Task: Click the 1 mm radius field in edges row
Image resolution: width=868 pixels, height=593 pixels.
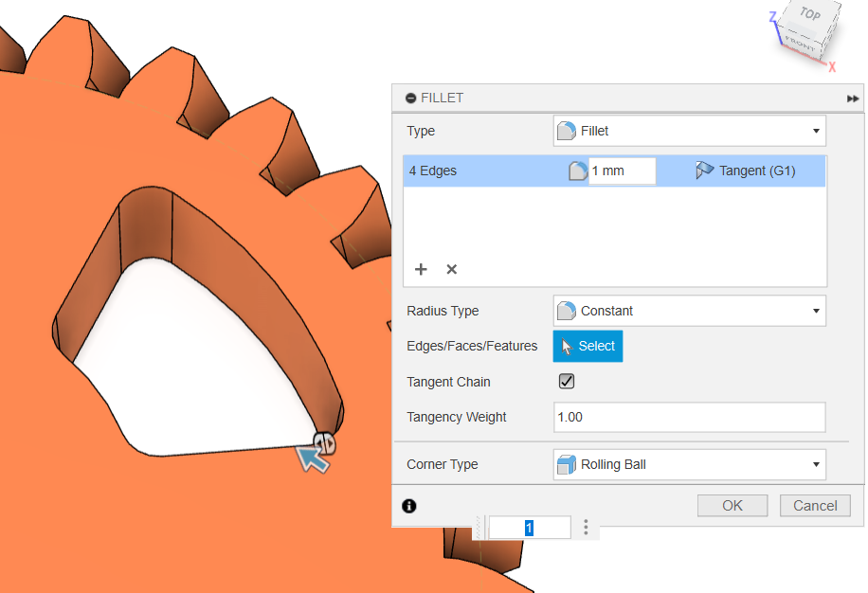Action: click(x=621, y=171)
